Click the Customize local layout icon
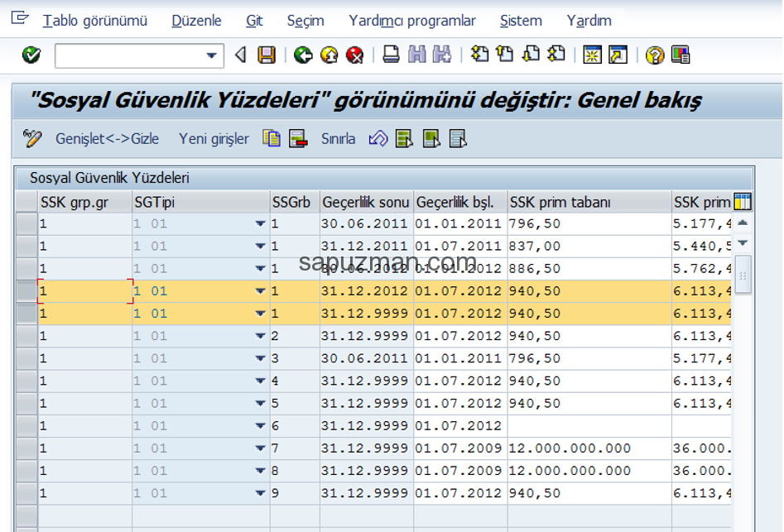The image size is (784, 532). tap(681, 55)
